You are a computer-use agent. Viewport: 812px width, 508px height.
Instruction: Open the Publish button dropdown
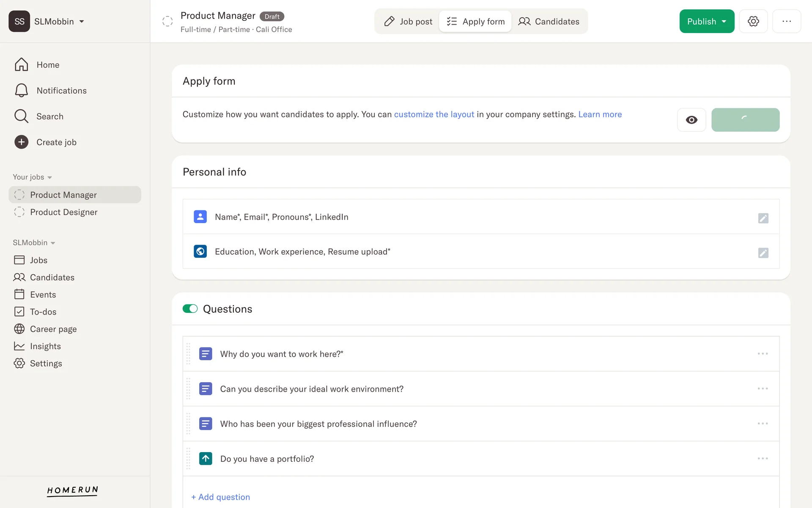pyautogui.click(x=724, y=21)
